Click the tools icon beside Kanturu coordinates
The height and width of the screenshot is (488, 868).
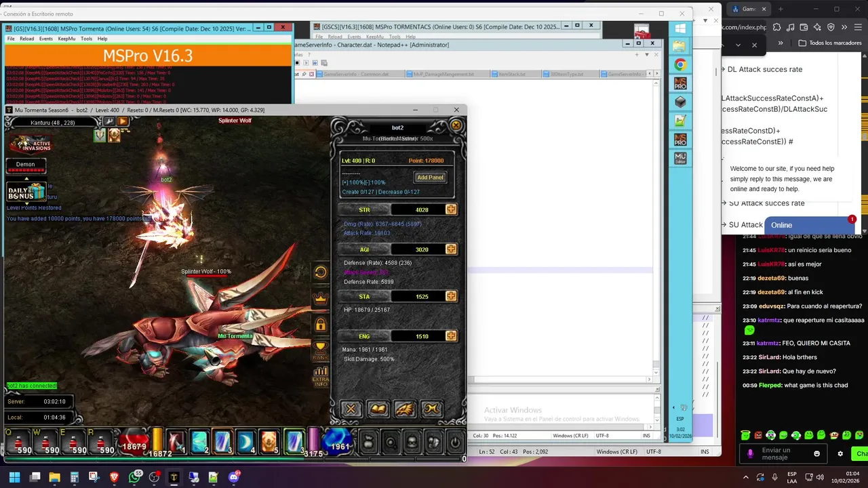[109, 121]
